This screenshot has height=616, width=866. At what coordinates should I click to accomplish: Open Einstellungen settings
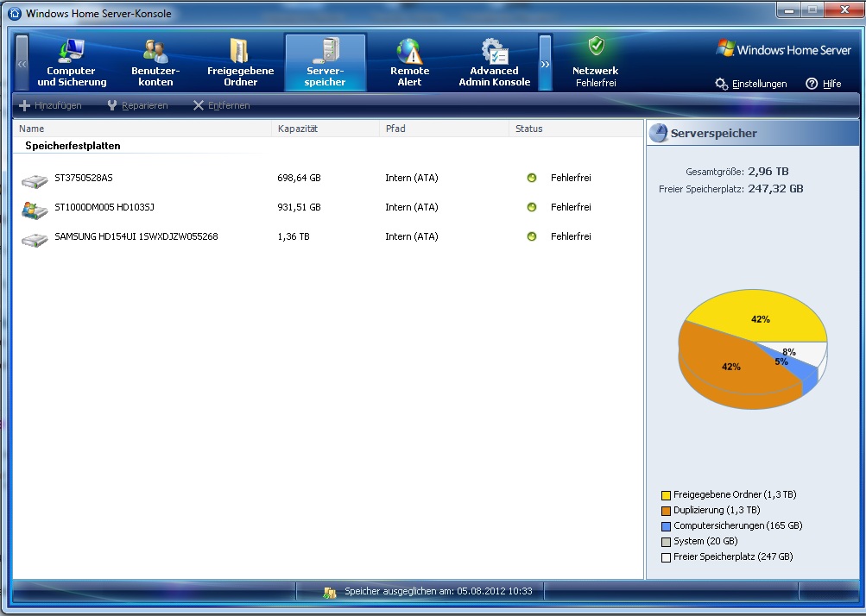coord(751,84)
